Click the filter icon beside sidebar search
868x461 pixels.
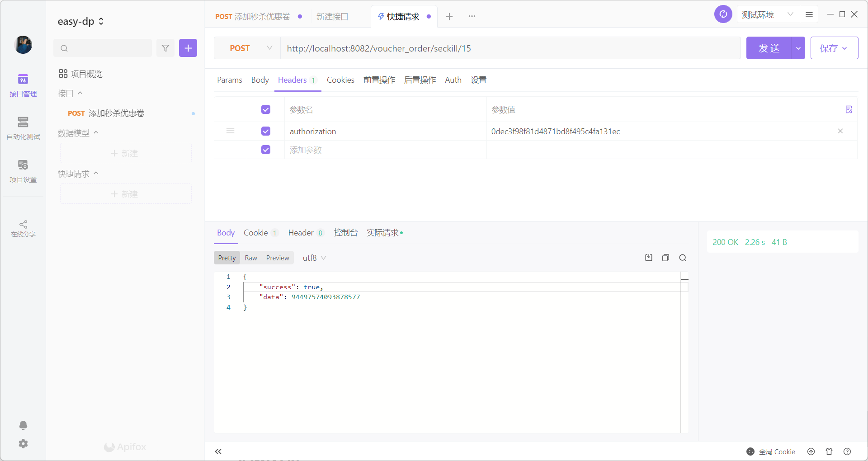click(x=165, y=48)
